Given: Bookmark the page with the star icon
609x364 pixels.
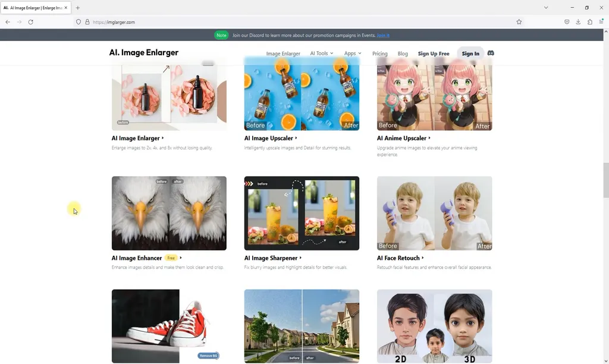Looking at the screenshot, I should click(x=519, y=21).
